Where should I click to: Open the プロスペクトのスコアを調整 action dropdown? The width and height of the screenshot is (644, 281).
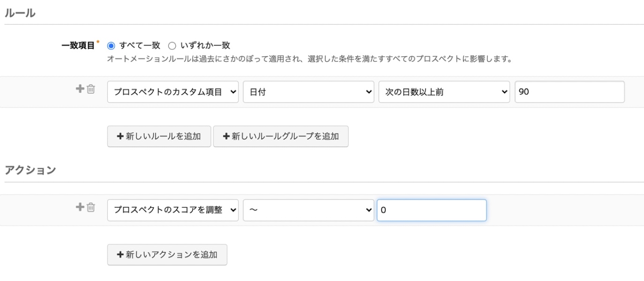point(173,210)
